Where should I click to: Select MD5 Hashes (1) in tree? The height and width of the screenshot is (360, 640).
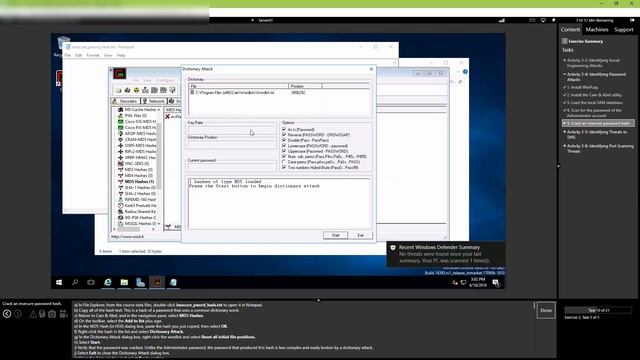(136, 182)
